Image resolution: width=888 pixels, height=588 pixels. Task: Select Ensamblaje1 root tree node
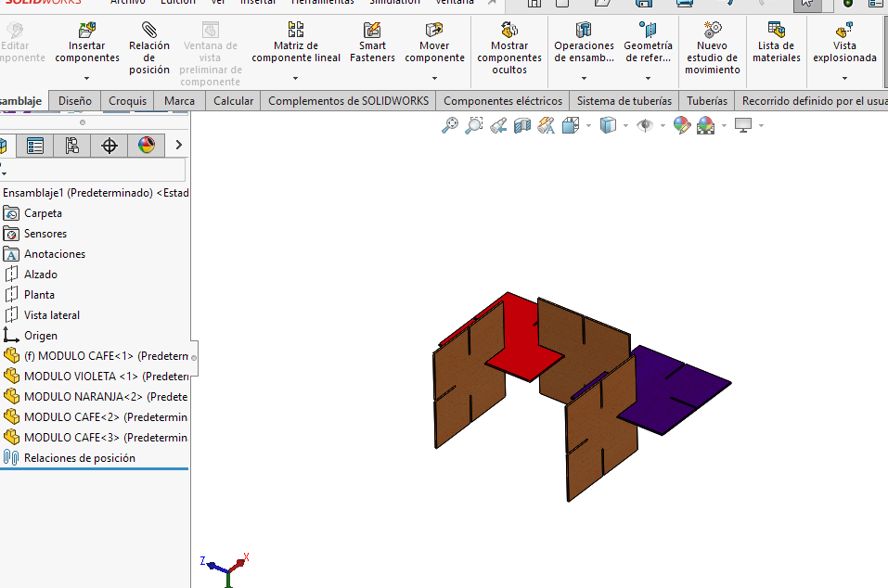coord(96,193)
